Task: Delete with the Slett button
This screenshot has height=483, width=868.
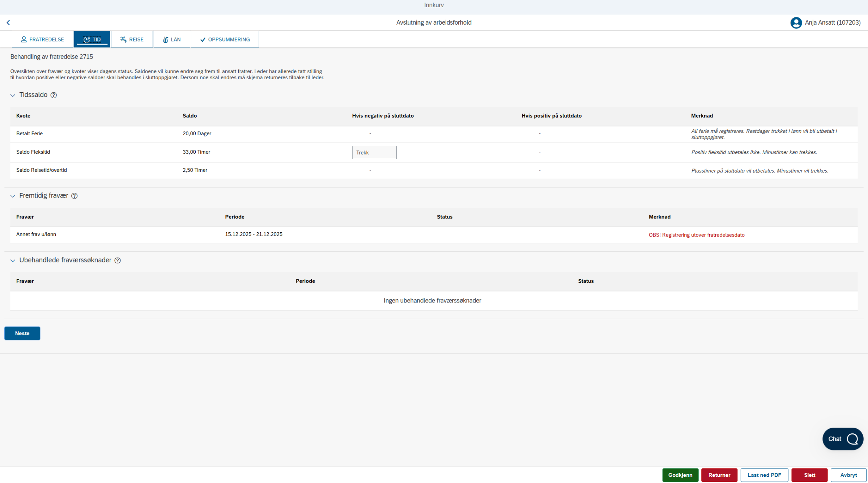Action: pyautogui.click(x=809, y=475)
